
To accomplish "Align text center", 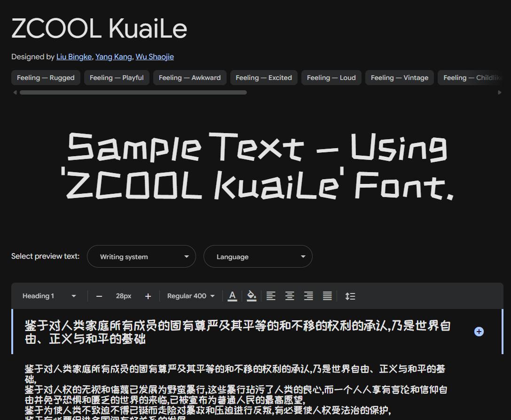I will (x=290, y=296).
